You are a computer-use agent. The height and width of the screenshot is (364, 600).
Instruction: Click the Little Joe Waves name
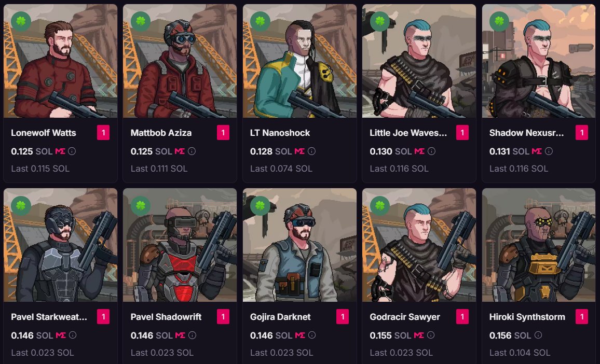[408, 133]
